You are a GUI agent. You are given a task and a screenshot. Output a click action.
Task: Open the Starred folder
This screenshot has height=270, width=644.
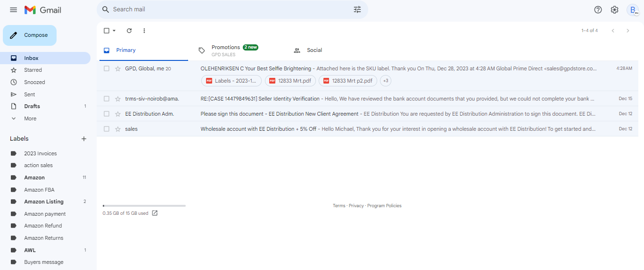tap(45, 70)
